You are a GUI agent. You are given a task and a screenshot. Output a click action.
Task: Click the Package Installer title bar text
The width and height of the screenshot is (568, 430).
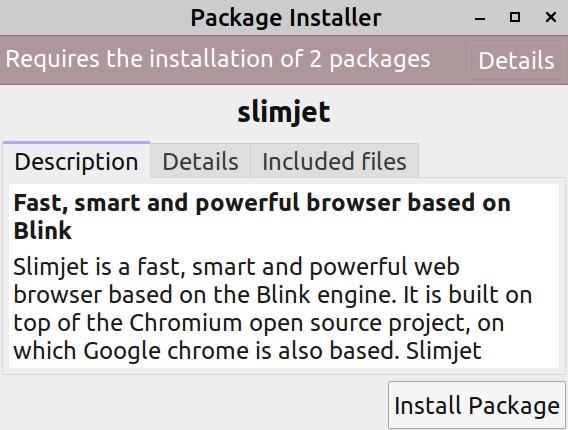pyautogui.click(x=286, y=18)
